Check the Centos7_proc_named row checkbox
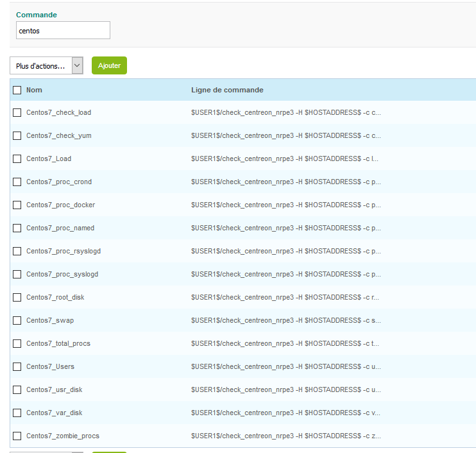 (17, 228)
